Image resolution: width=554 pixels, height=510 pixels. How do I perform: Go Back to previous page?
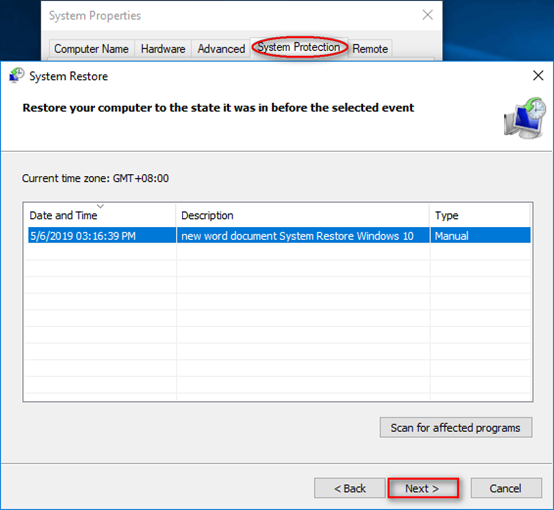(349, 488)
